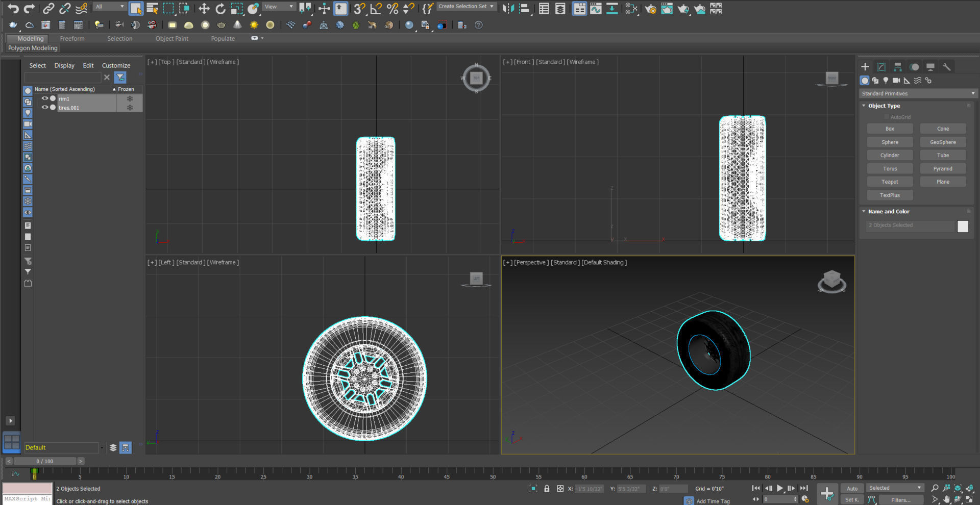The image size is (980, 505).
Task: Click Scene Explorer search field
Action: click(63, 77)
